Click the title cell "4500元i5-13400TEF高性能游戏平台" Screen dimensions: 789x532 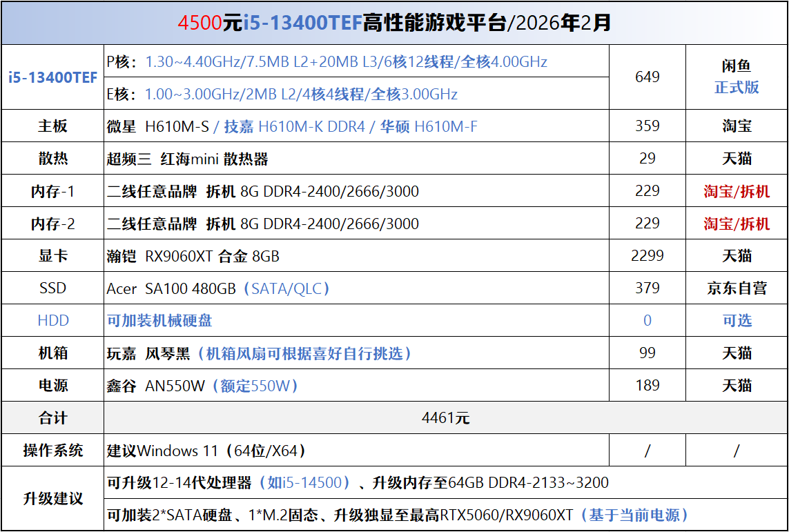coord(395,23)
